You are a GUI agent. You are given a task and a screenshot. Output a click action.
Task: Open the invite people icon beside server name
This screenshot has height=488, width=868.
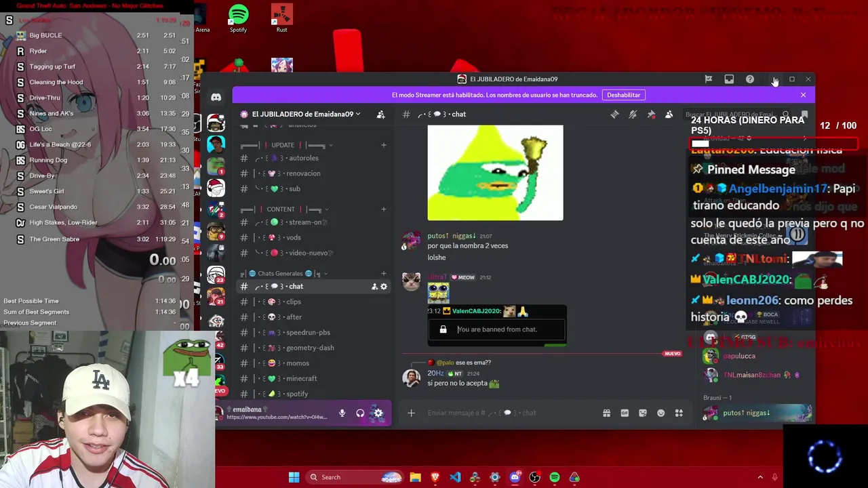[380, 115]
